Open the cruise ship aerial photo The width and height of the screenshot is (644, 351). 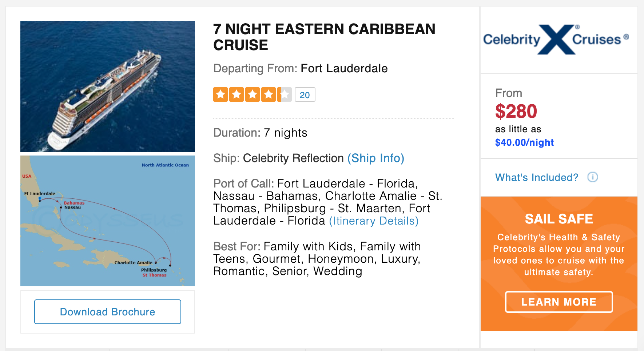coord(108,86)
